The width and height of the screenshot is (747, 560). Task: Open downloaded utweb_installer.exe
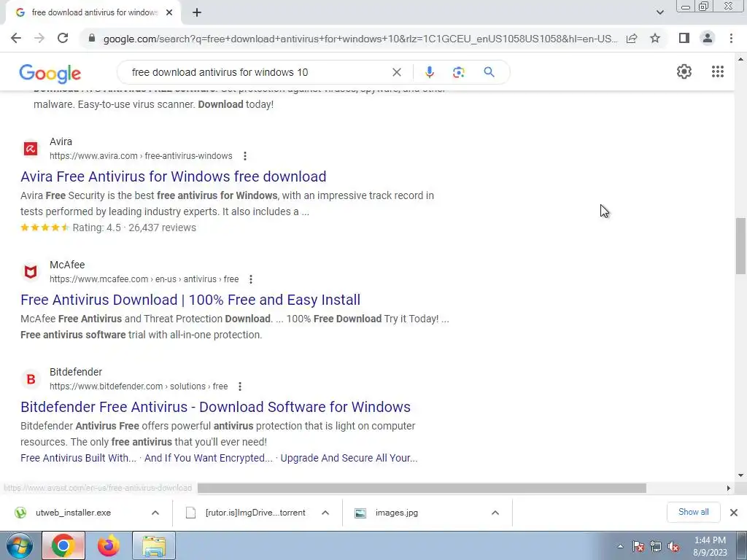pos(74,513)
